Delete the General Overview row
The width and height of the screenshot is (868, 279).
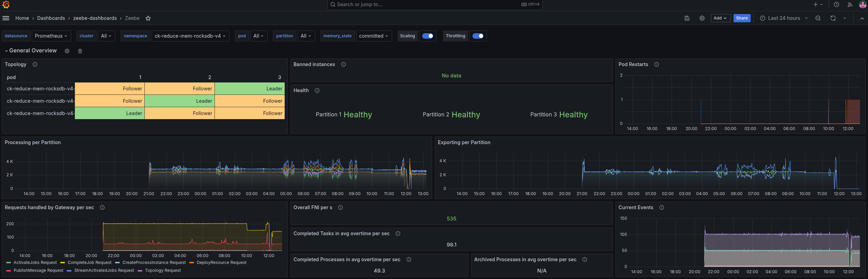80,51
